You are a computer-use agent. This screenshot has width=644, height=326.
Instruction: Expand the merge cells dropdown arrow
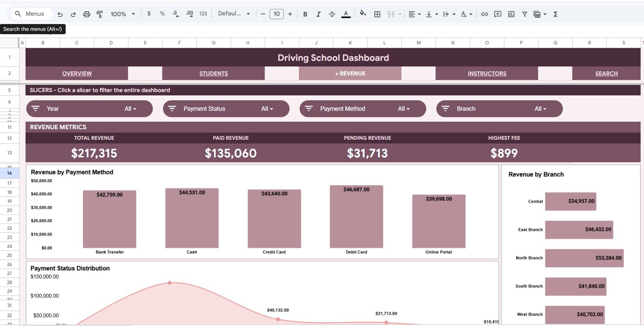[x=400, y=14]
